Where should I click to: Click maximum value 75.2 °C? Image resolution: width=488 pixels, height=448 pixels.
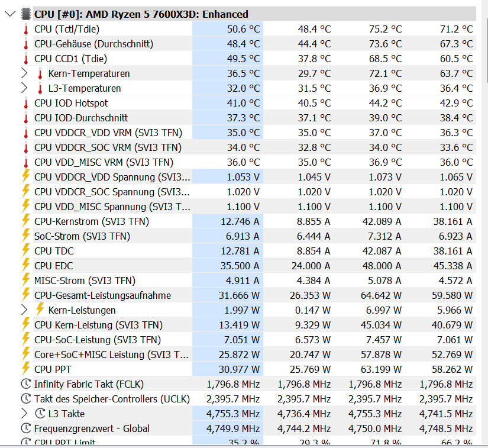(x=385, y=29)
